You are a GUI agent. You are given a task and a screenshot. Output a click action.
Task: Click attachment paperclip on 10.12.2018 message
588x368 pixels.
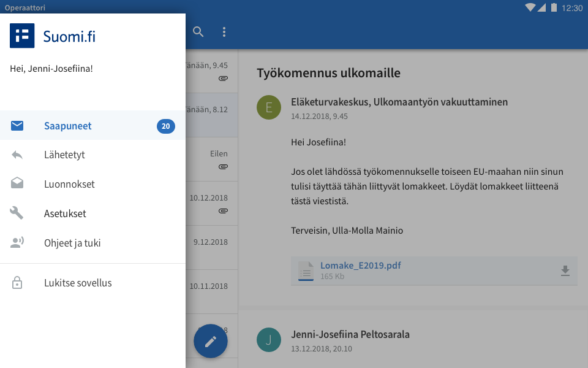pos(223,211)
